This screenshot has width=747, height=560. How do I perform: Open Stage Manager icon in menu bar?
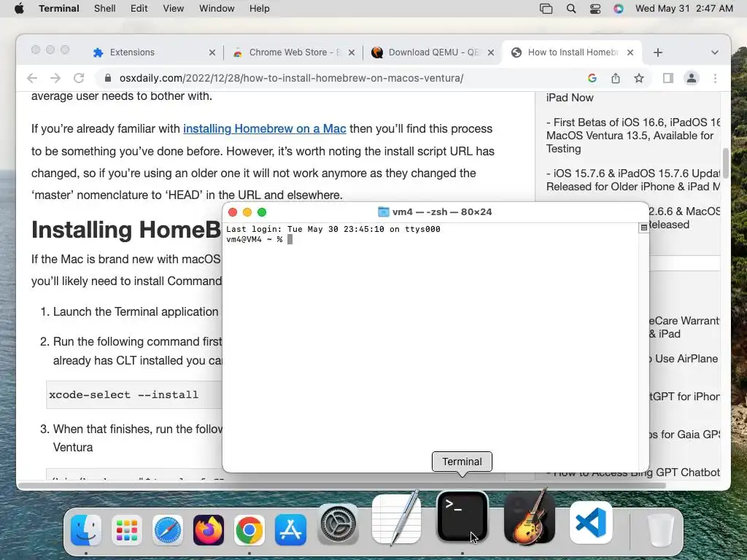[x=546, y=9]
